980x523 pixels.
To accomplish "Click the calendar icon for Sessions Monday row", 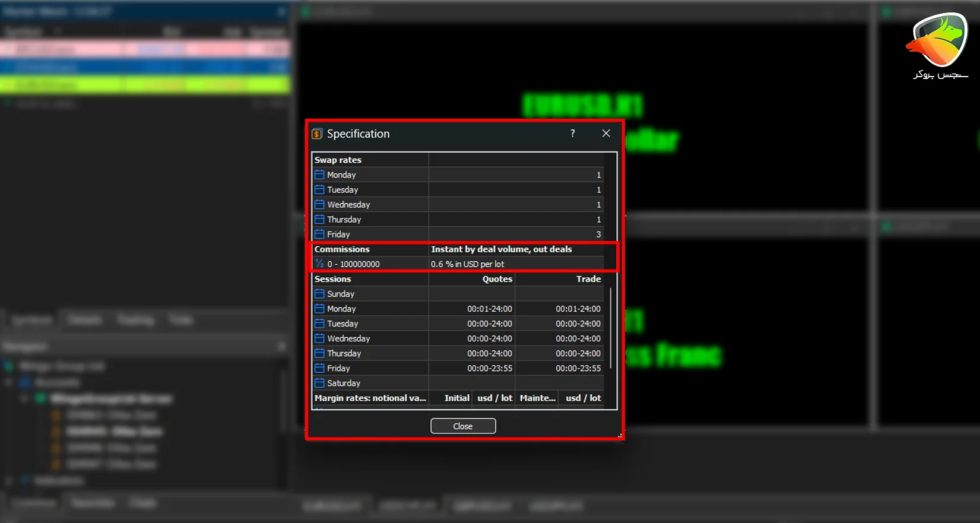I will tap(319, 309).
